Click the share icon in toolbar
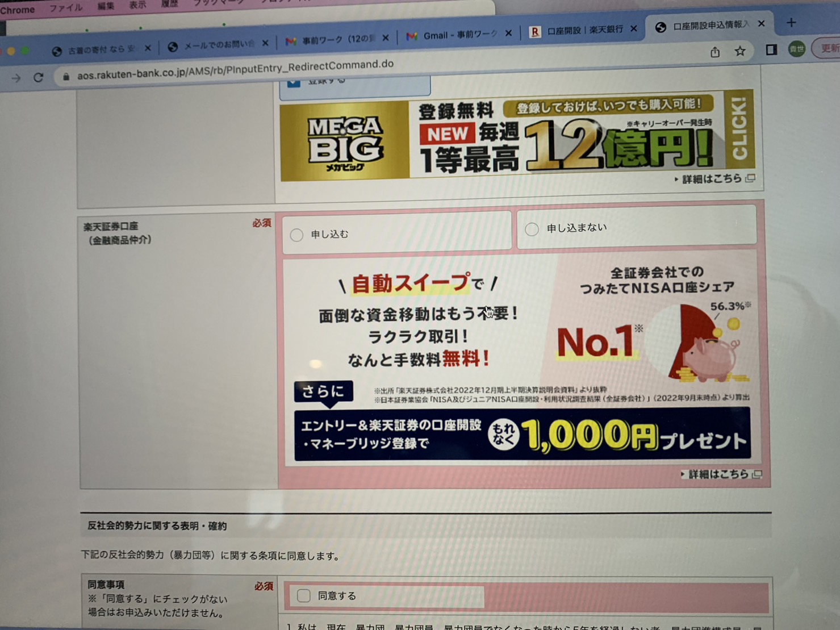Screen dimensions: 840x630 tap(715, 52)
